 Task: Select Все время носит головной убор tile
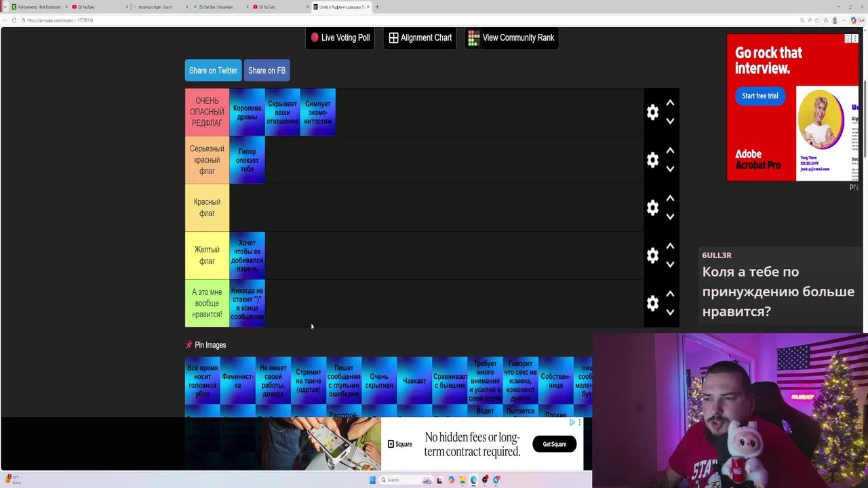click(203, 380)
